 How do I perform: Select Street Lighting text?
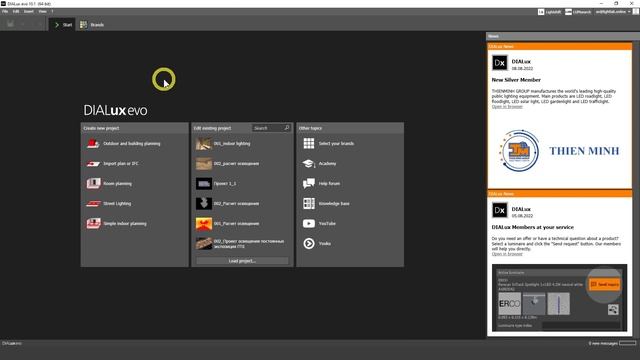(117, 204)
